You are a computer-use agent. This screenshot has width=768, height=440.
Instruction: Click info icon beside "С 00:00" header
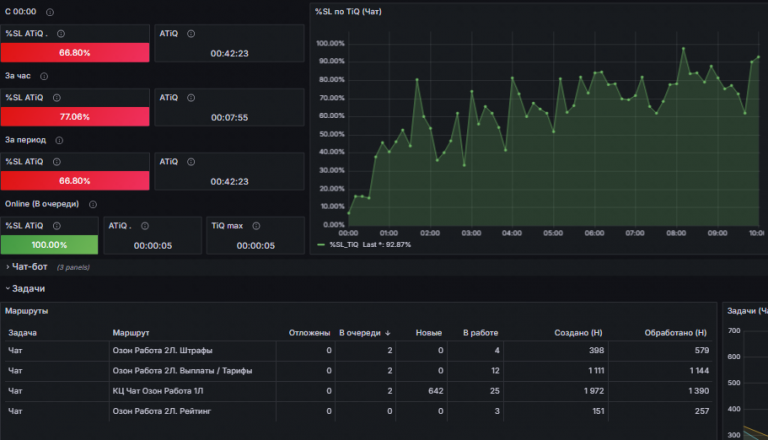(51, 12)
